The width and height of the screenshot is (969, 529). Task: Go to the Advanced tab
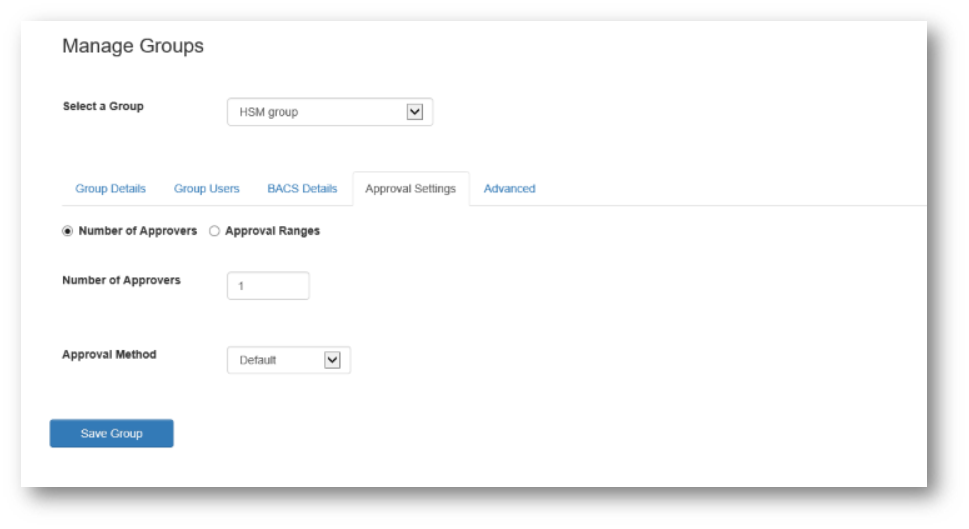click(x=509, y=188)
